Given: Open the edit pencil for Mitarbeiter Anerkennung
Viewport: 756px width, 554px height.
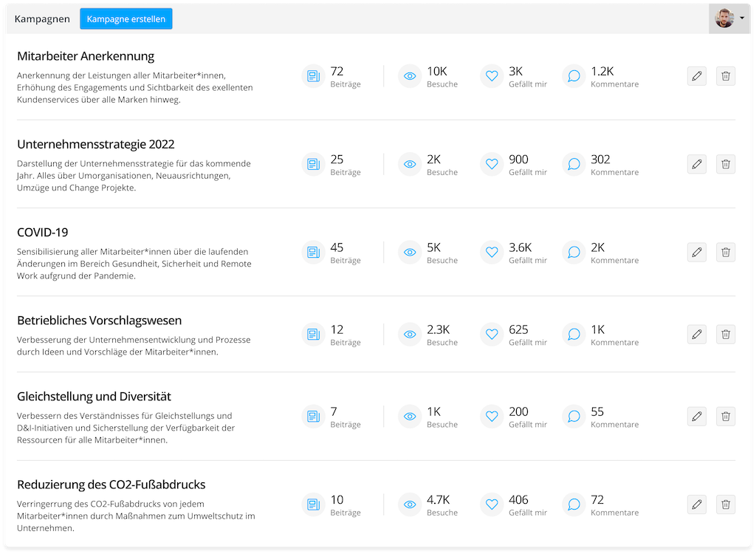Looking at the screenshot, I should (696, 76).
